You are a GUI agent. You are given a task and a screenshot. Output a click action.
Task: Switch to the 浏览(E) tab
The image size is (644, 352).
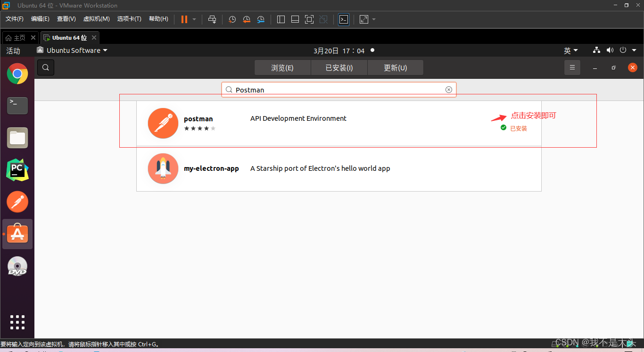282,68
